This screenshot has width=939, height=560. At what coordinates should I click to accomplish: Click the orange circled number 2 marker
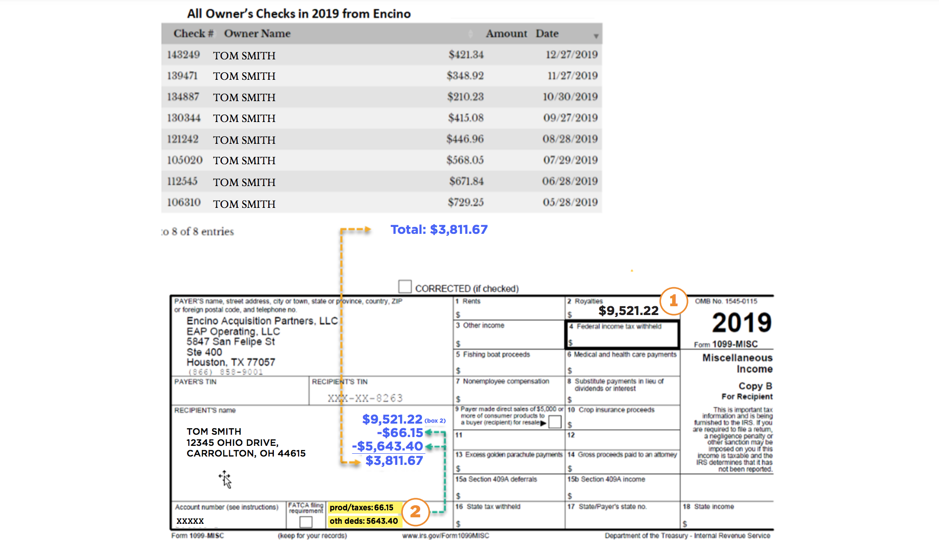click(x=415, y=512)
